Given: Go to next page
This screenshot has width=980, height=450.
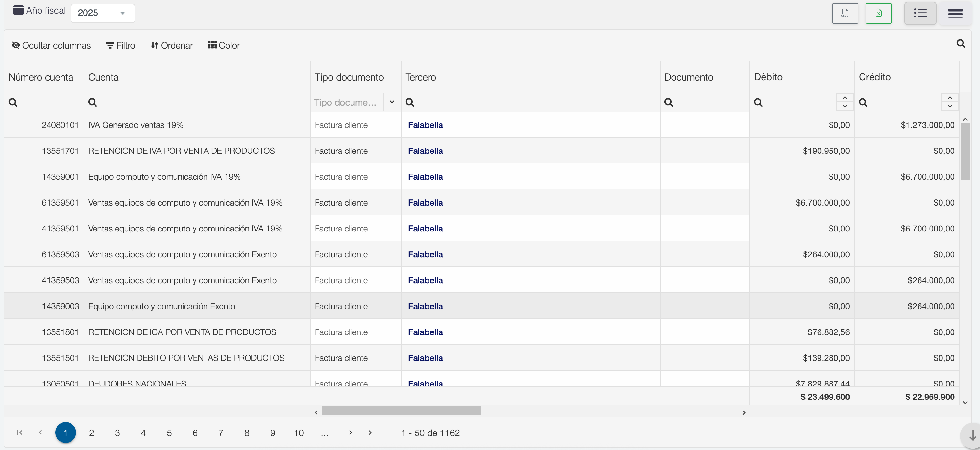Looking at the screenshot, I should point(351,433).
